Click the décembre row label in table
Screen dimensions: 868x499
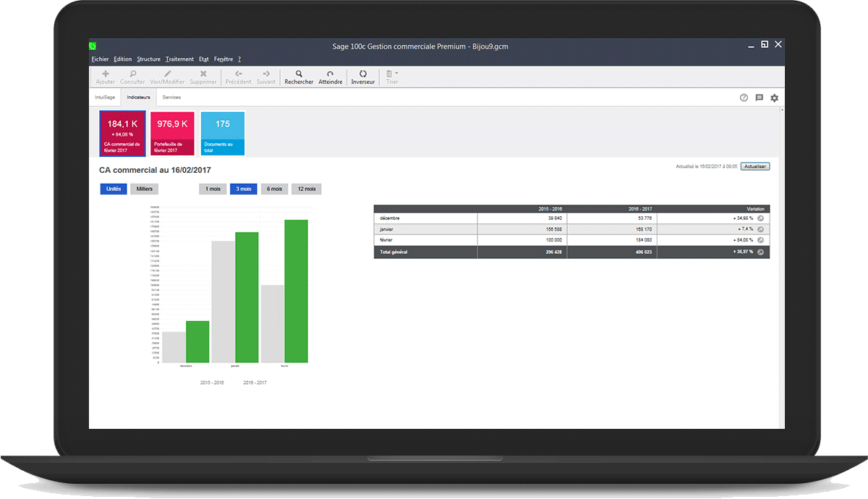point(390,218)
